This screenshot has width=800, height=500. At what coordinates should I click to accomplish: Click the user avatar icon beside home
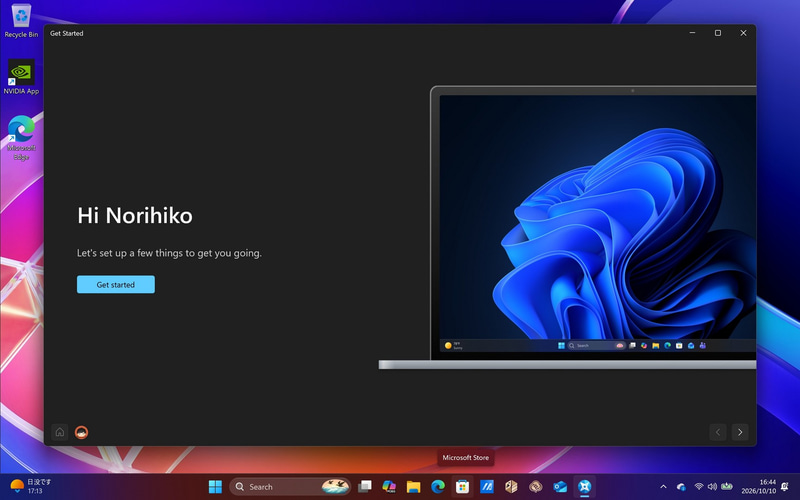click(x=82, y=432)
